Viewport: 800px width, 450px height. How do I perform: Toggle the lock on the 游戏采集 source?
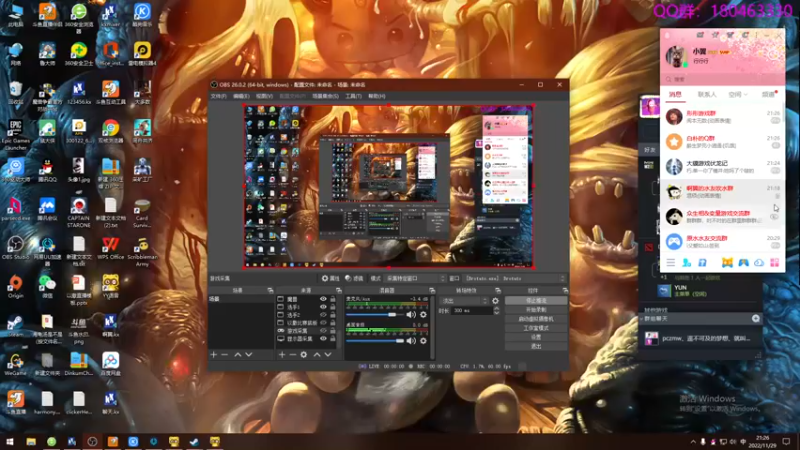(333, 331)
